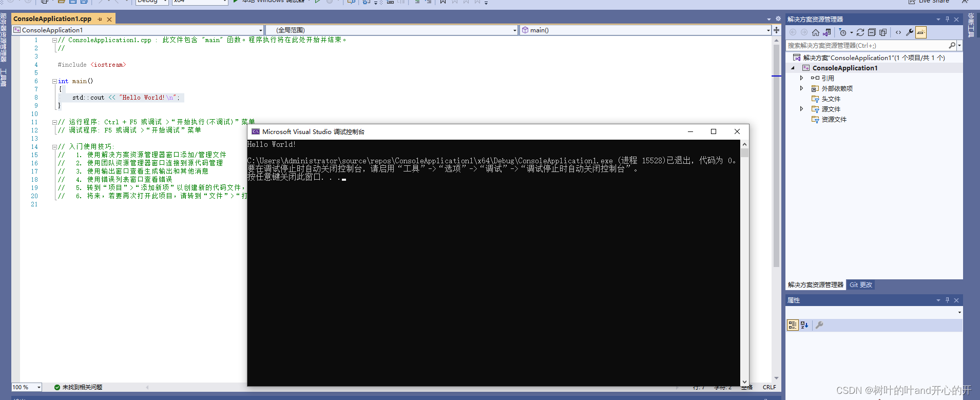Click the #include <iostream> line
This screenshot has width=980, height=400.
point(91,65)
